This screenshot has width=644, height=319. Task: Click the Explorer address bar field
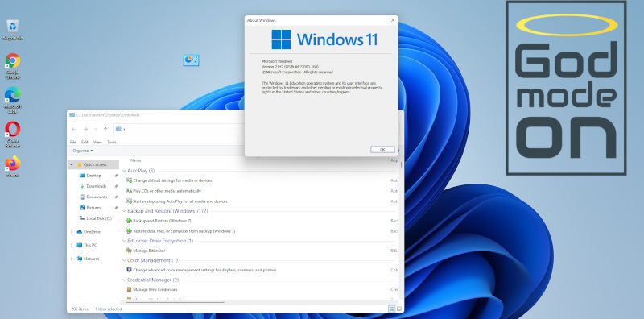point(179,129)
